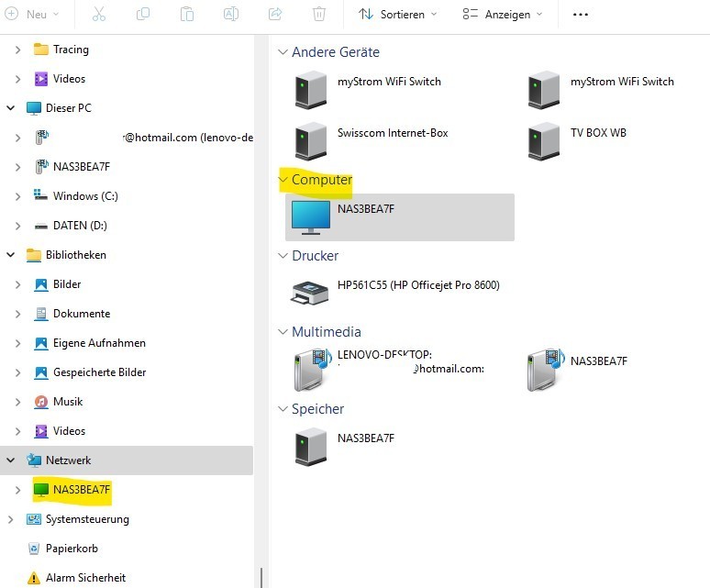
Task: Collapse the Netzwerk tree node
Action: click(x=10, y=460)
